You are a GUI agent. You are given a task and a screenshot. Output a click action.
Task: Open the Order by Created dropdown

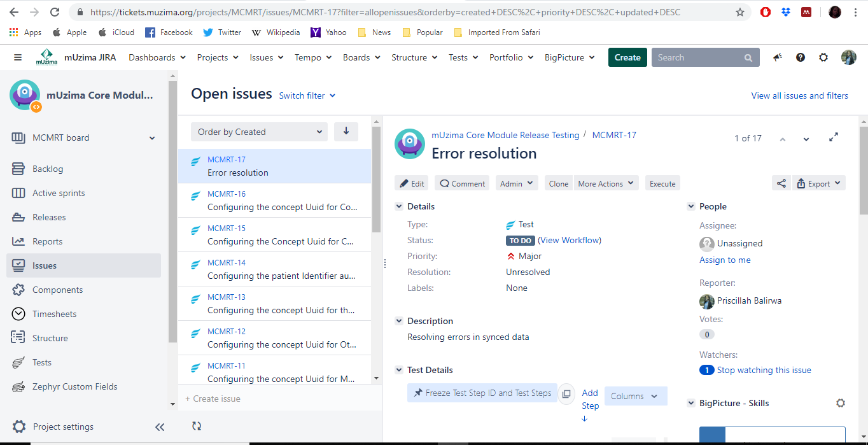point(259,132)
